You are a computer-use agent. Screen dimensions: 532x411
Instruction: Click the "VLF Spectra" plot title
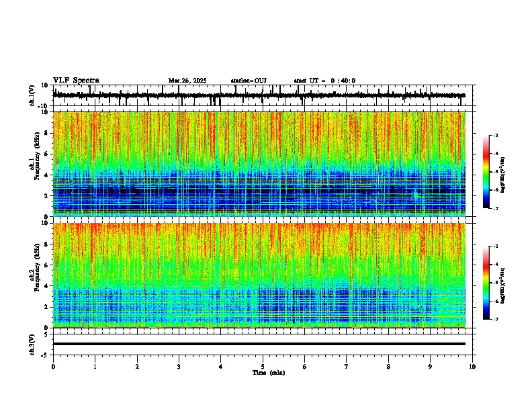[x=76, y=81]
